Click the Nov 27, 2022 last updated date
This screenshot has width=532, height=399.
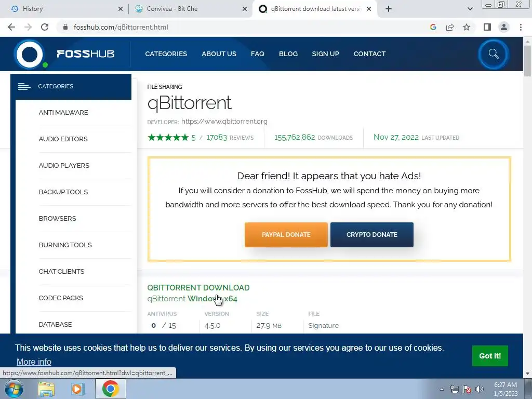pyautogui.click(x=396, y=137)
